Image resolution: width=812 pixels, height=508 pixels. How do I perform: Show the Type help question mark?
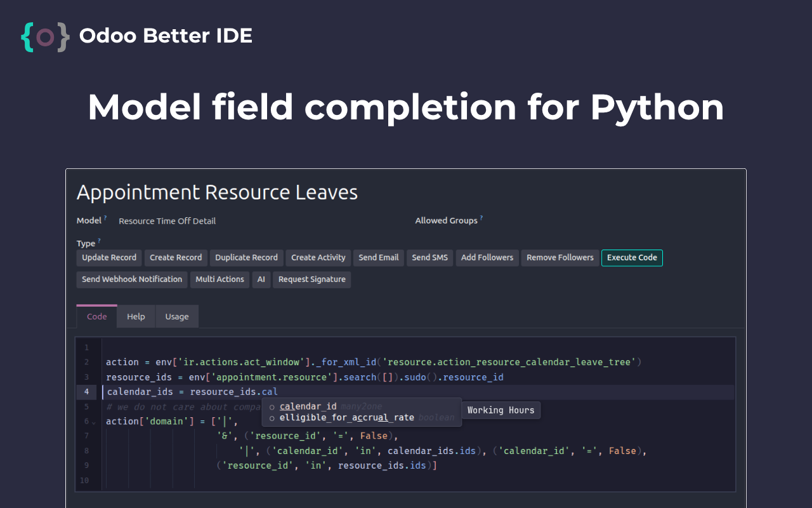[x=99, y=241]
